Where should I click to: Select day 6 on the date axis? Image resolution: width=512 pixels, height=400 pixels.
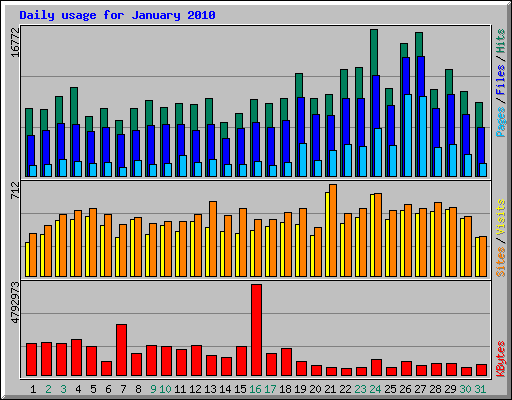point(108,389)
